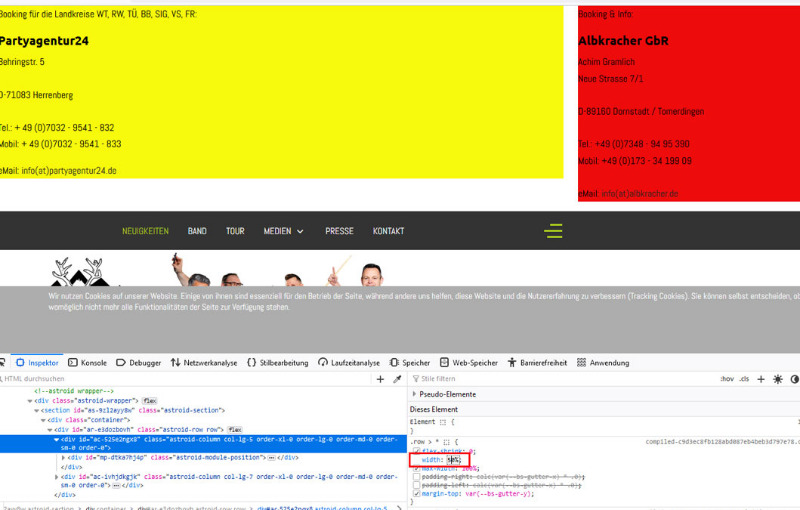This screenshot has width=800, height=510.
Task: Switch to the Netzwerkanalyse tab
Action: [204, 363]
